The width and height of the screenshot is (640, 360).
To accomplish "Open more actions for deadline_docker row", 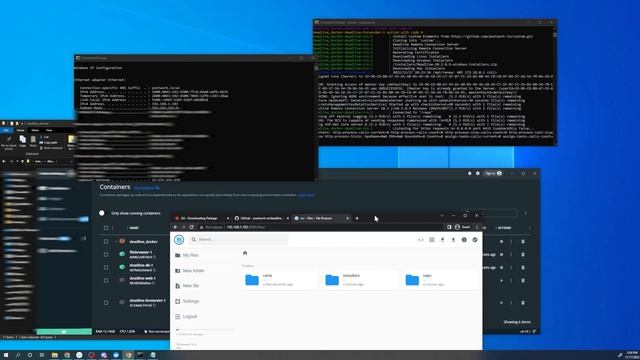I will tap(511, 242).
